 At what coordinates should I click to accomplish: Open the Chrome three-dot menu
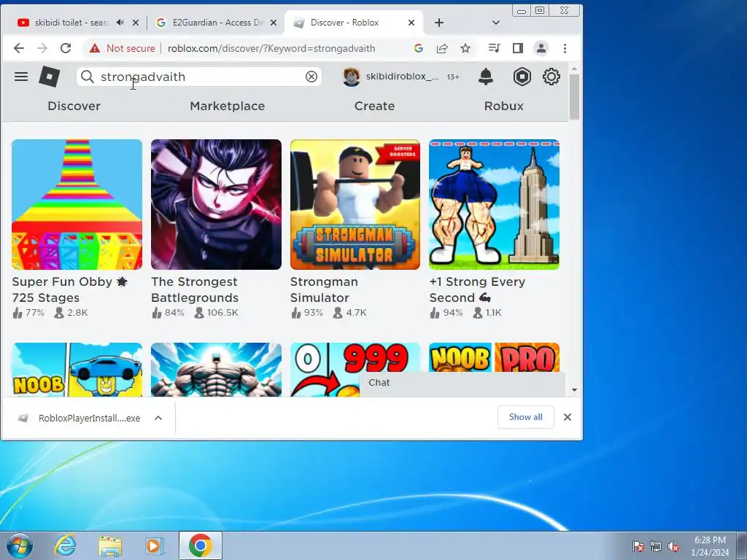(x=565, y=48)
